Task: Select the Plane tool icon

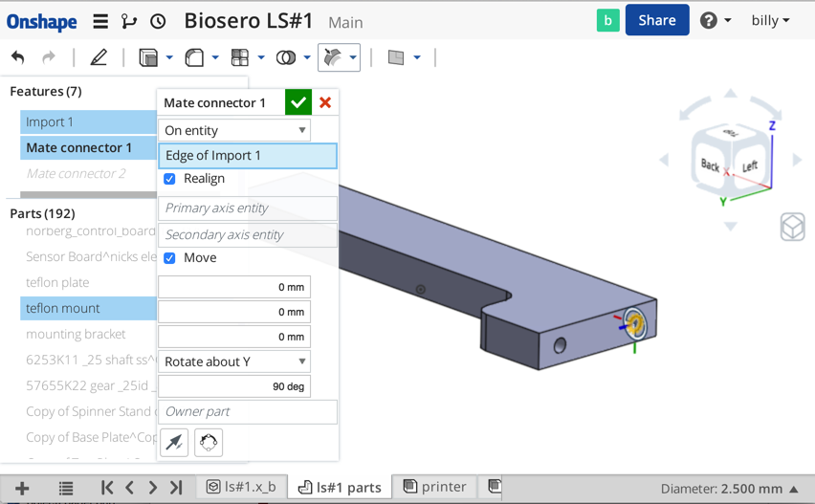Action: 396,57
